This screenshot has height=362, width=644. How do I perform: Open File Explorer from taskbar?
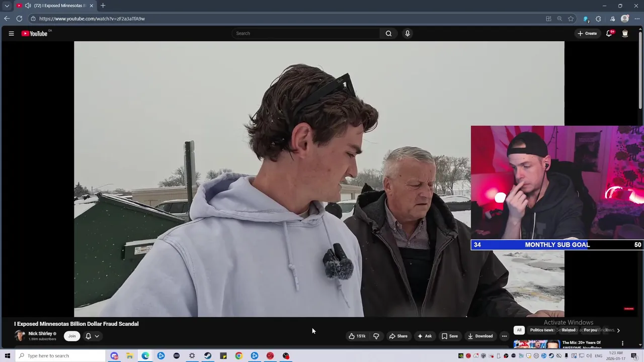pyautogui.click(x=130, y=356)
